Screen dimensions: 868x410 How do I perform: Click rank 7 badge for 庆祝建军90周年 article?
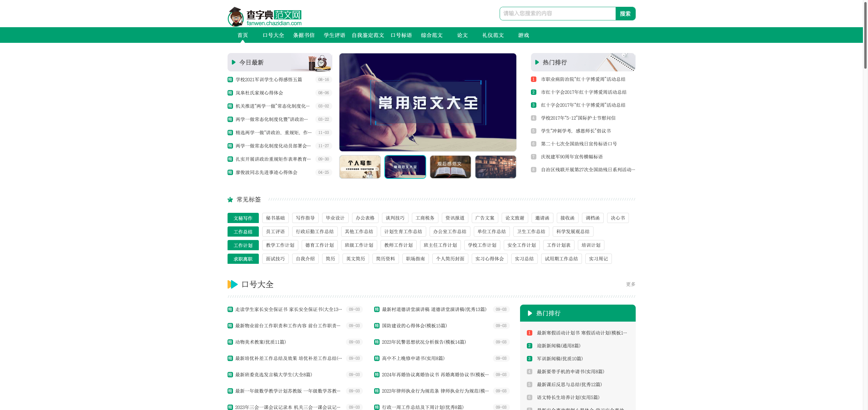[534, 157]
